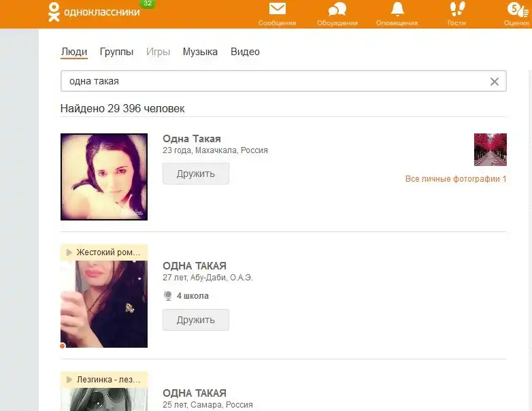
Task: Open red tree alley photo thumbnail
Action: coord(490,150)
